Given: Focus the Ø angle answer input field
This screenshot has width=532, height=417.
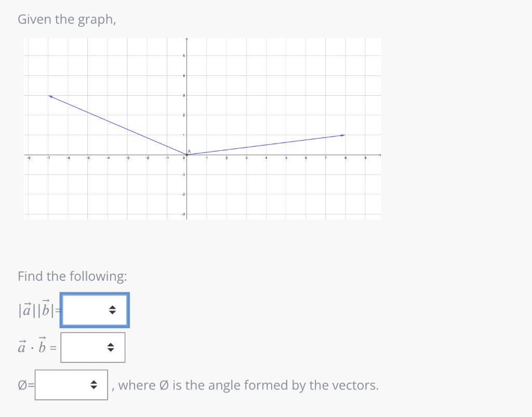Looking at the screenshot, I should (x=71, y=385).
